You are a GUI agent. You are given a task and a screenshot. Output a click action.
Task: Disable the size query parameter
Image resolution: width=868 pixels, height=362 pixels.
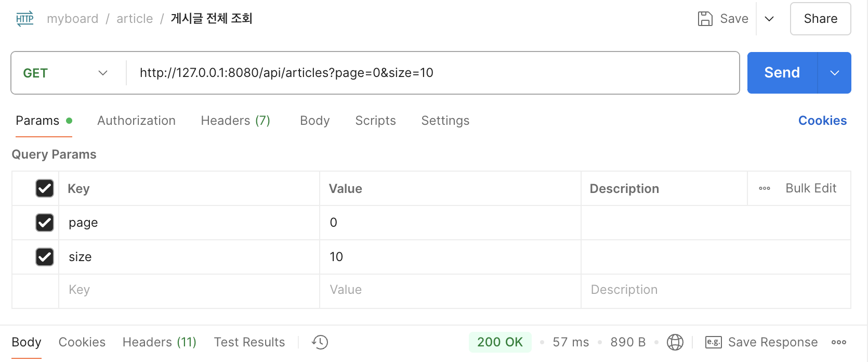click(x=45, y=257)
